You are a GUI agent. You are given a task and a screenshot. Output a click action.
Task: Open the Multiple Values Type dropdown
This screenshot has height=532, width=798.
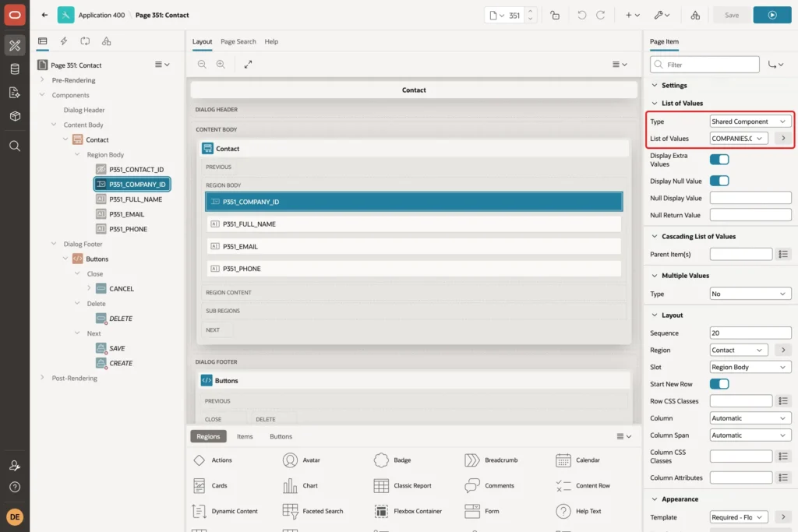click(x=750, y=294)
